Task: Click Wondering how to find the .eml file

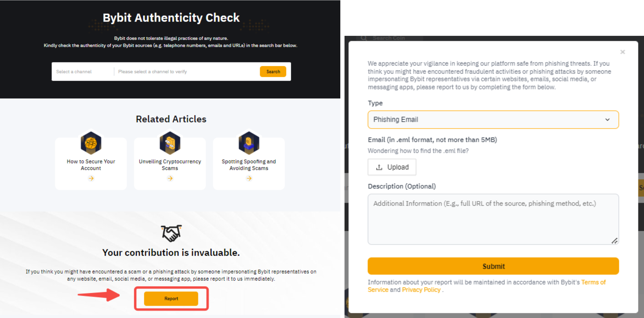Action: [418, 151]
